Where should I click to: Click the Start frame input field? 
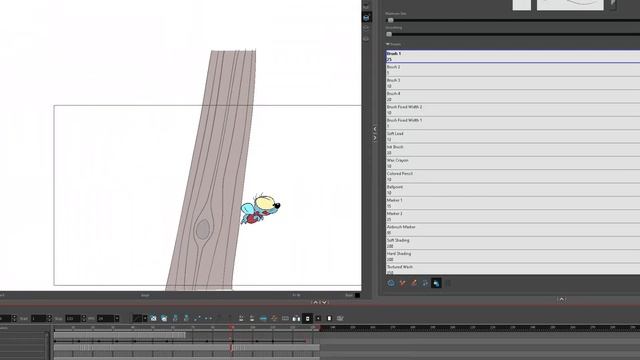(39, 318)
